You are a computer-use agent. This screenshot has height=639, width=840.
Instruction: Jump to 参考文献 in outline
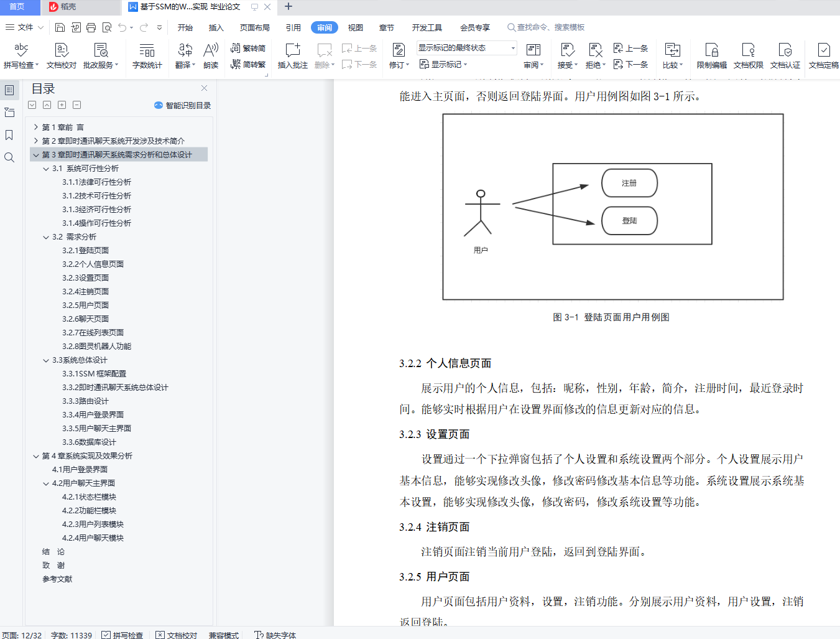pos(57,579)
